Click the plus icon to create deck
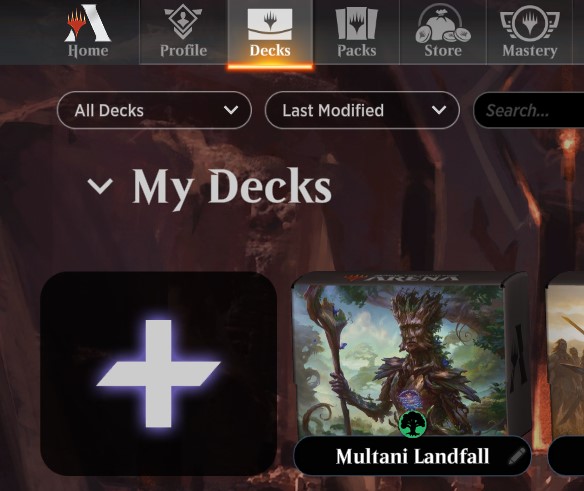Viewport: 584px width, 491px height. [x=158, y=374]
